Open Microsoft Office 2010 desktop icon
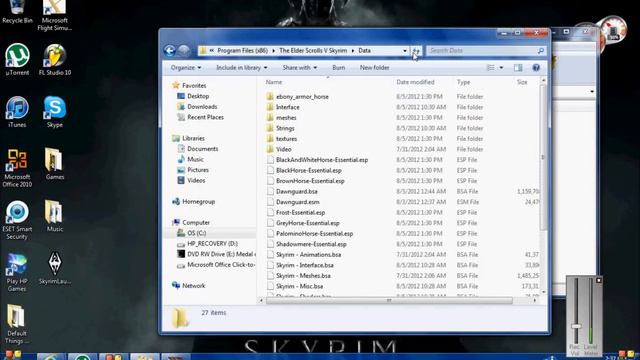The width and height of the screenshot is (640, 360). tap(17, 168)
